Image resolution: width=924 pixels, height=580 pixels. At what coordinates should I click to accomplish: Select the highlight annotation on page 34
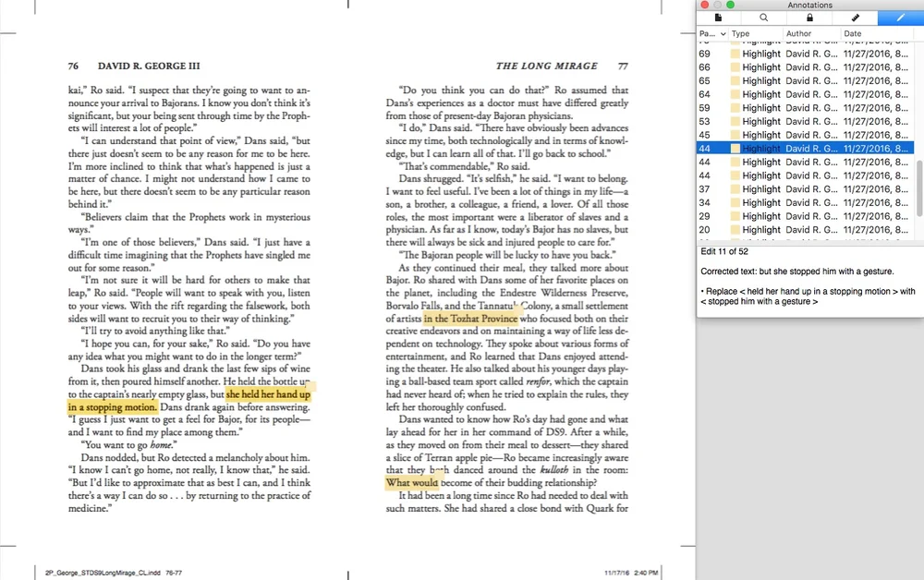(x=805, y=202)
